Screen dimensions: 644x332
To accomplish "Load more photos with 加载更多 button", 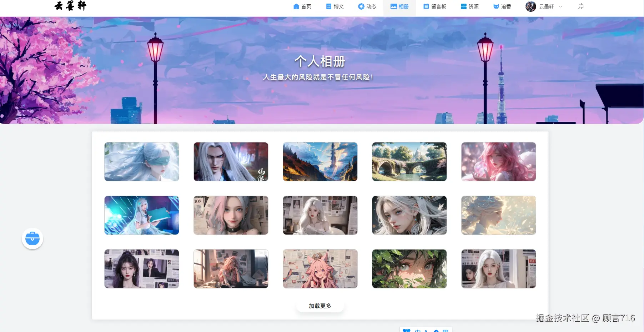I will [320, 306].
